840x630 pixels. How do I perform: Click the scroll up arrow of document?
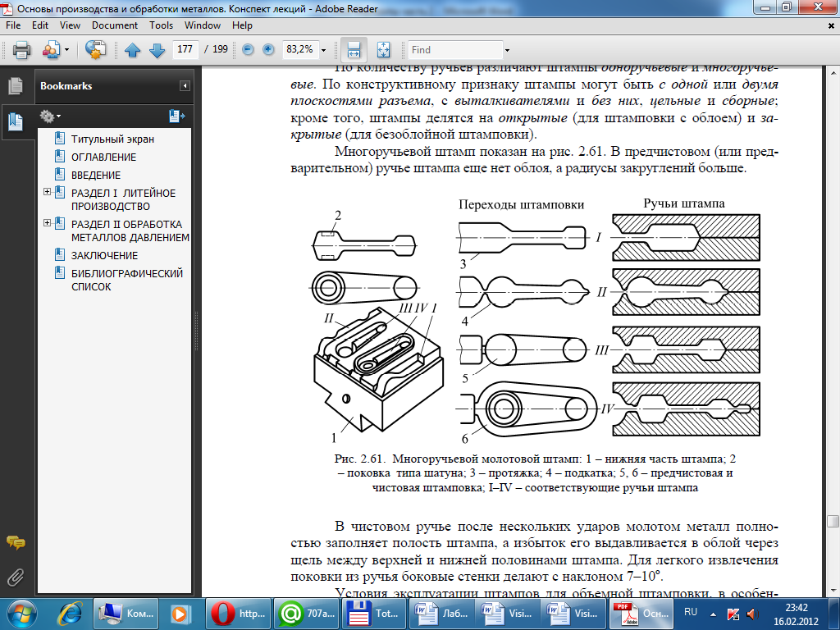[x=833, y=72]
